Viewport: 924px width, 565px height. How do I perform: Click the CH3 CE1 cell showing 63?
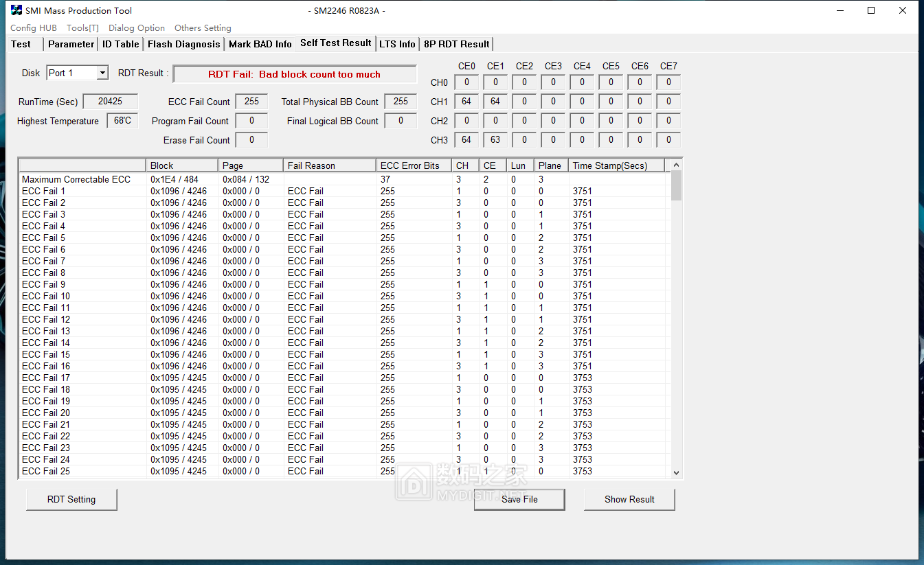pyautogui.click(x=495, y=140)
